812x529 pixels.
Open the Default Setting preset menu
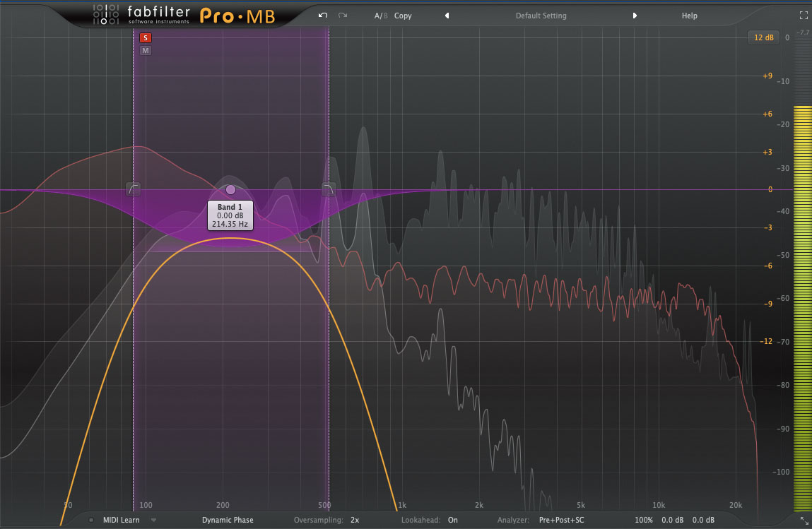pyautogui.click(x=541, y=16)
